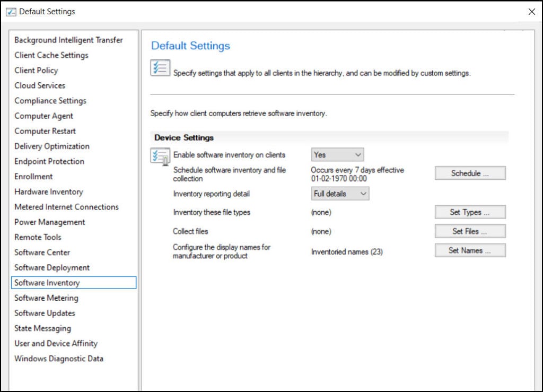
Task: Click the 'Configure the display names' label
Action: click(x=222, y=251)
